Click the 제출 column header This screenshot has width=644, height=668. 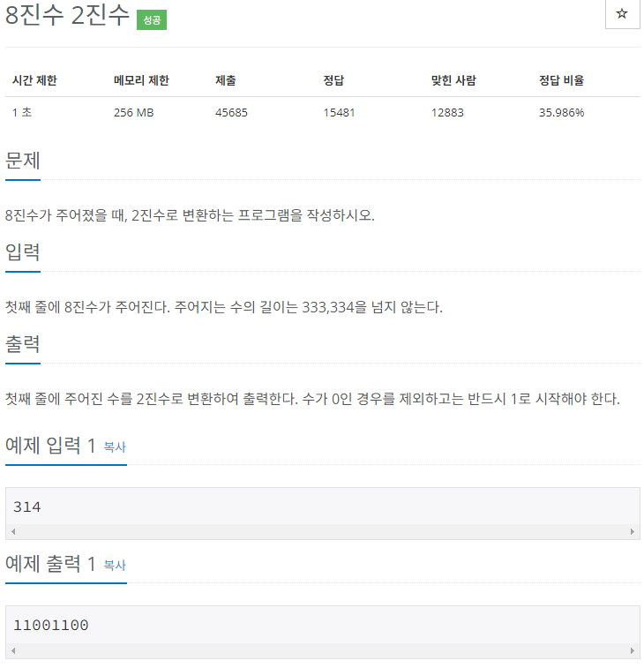(225, 80)
